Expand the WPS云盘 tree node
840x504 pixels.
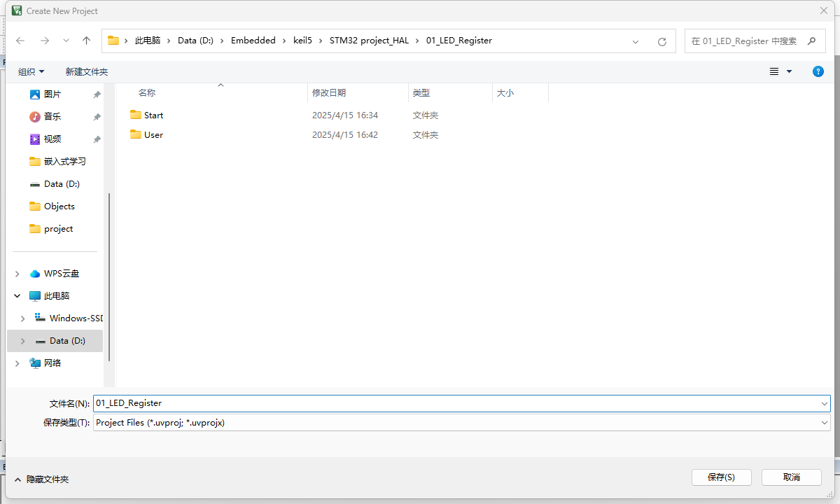coord(17,274)
